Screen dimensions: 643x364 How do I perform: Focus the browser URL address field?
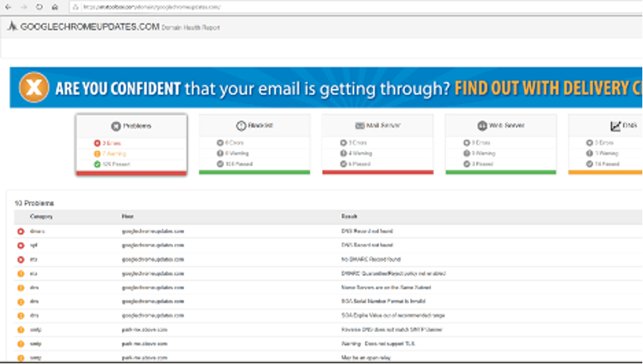tap(357, 7)
